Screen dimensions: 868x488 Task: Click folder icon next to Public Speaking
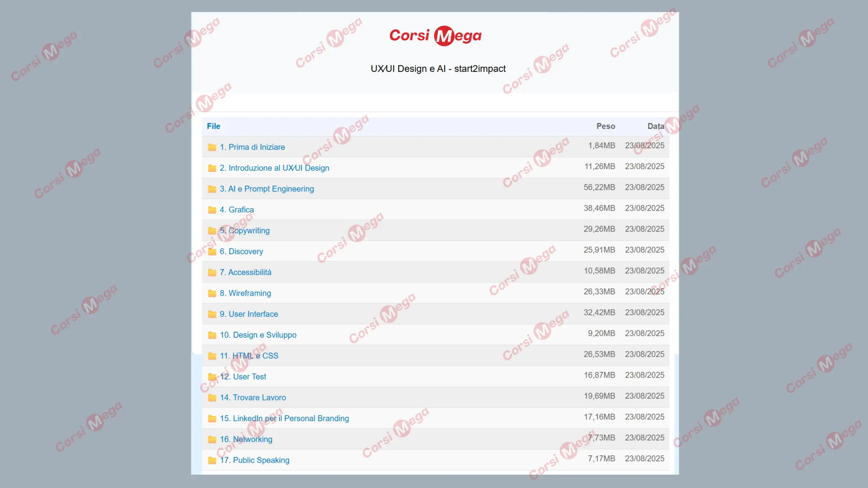click(x=212, y=460)
